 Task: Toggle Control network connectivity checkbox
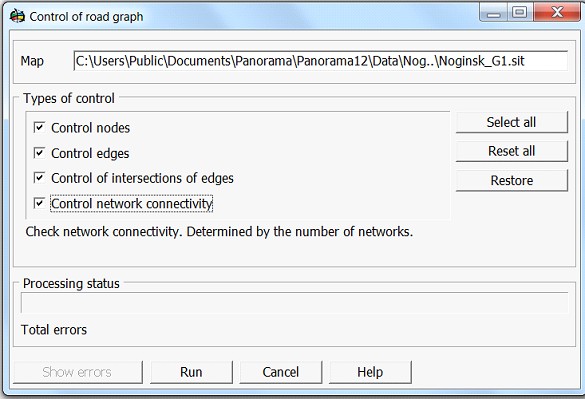coord(39,203)
